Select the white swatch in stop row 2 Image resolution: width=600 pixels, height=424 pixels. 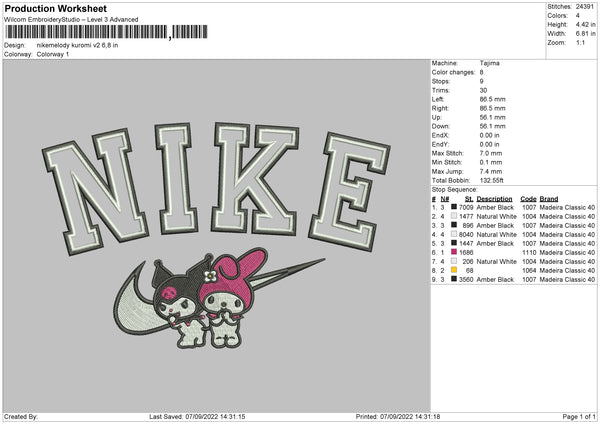point(454,216)
